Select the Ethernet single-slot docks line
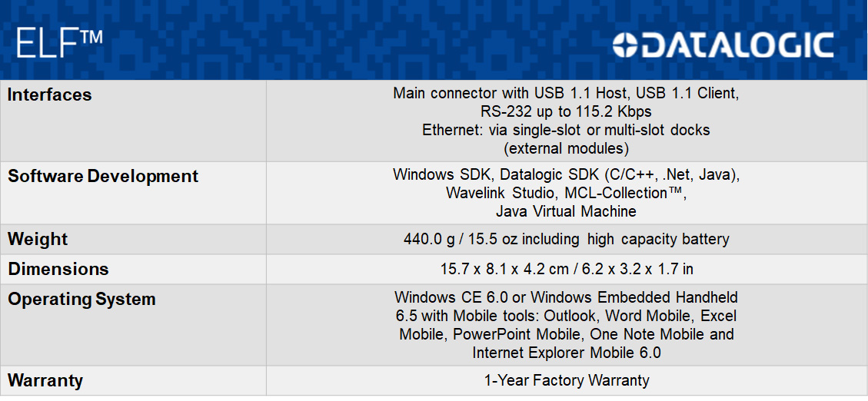This screenshot has height=401, width=868. 566,130
